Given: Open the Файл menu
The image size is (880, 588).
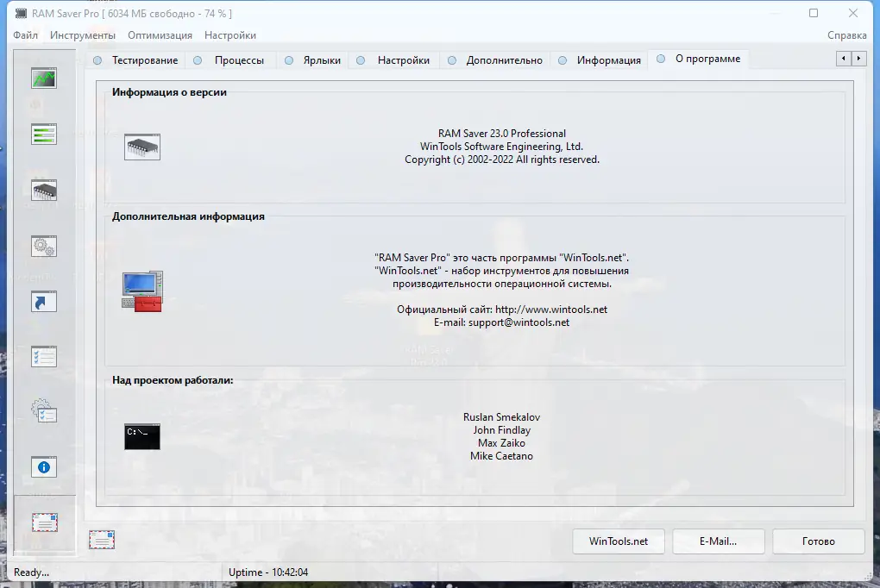Looking at the screenshot, I should (25, 35).
